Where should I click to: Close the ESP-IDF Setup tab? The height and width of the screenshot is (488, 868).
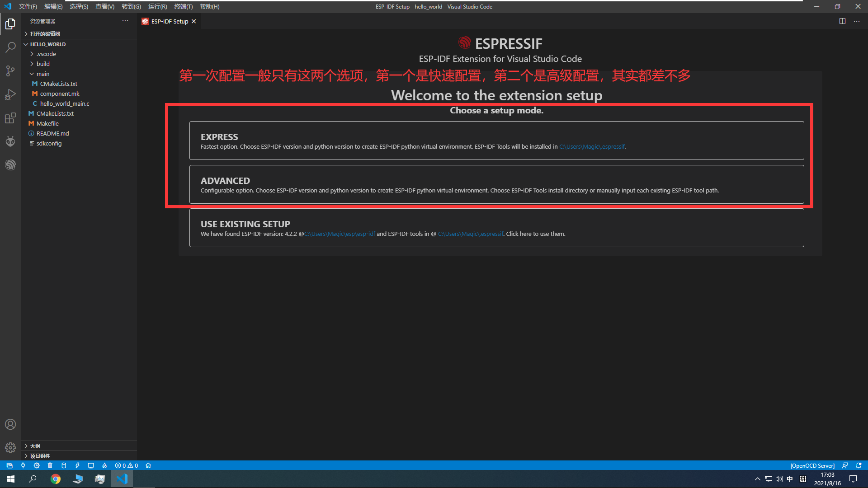(194, 21)
